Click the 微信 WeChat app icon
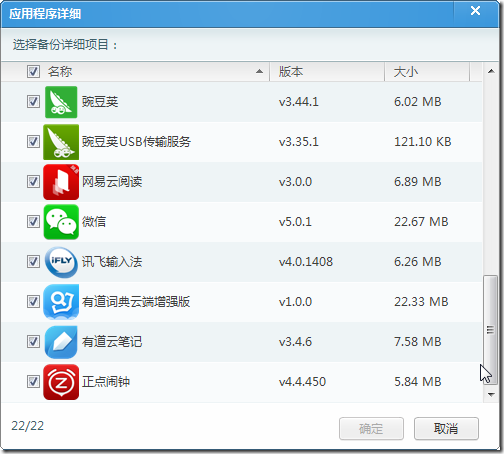The width and height of the screenshot is (504, 454). pyautogui.click(x=61, y=222)
